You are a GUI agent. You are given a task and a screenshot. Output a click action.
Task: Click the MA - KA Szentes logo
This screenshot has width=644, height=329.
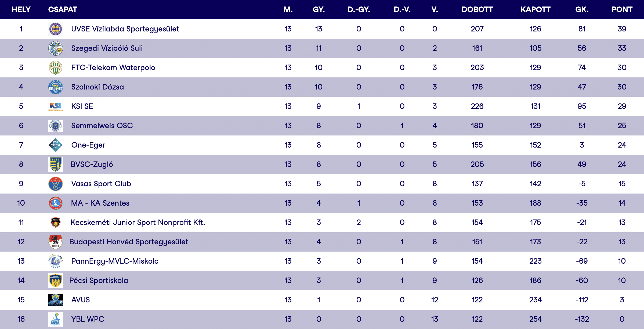(x=55, y=203)
